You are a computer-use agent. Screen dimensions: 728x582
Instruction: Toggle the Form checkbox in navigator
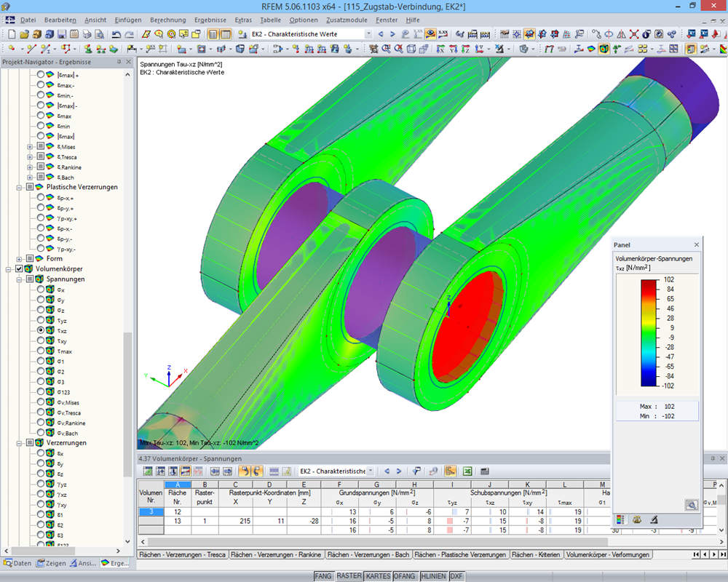(x=30, y=258)
